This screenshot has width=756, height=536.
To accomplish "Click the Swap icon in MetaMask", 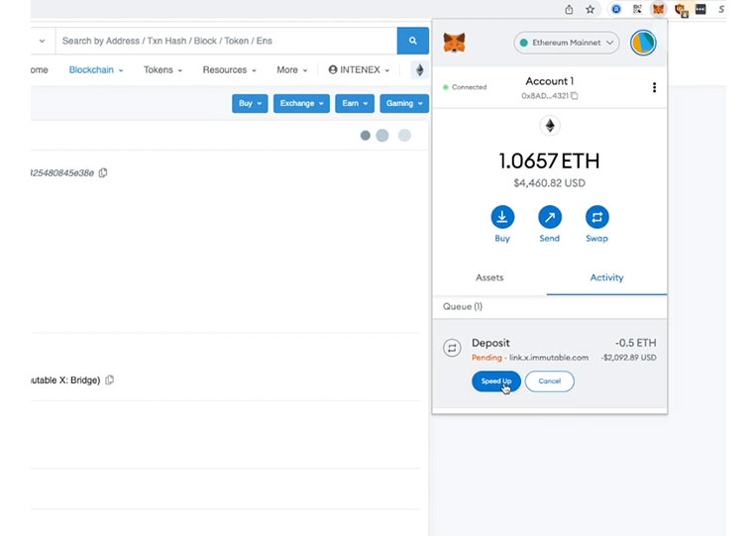I will (x=596, y=217).
